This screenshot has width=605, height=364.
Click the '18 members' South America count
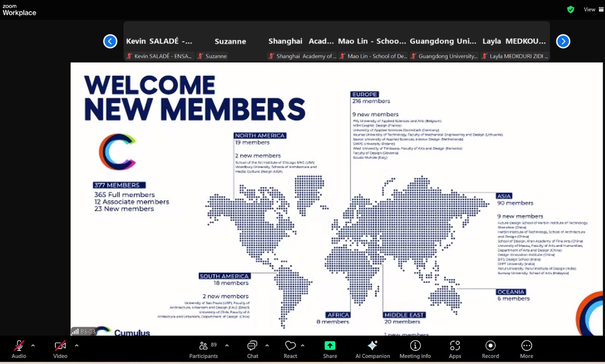click(x=231, y=283)
